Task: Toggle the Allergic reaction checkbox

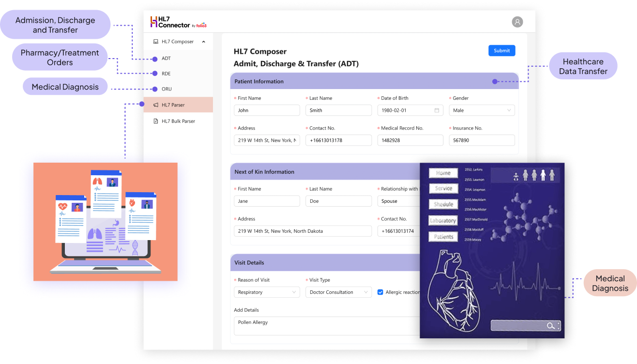Action: [x=380, y=292]
